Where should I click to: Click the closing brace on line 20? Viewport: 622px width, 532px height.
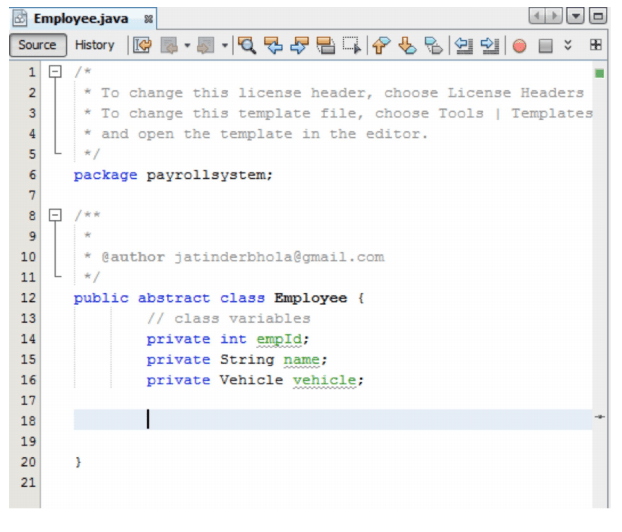(x=78, y=462)
